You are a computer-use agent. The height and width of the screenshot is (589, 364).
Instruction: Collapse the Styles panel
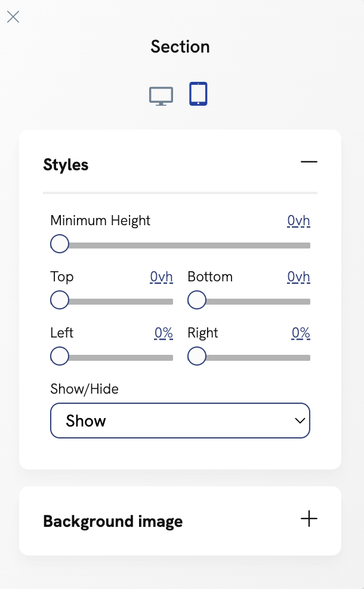[x=309, y=162]
